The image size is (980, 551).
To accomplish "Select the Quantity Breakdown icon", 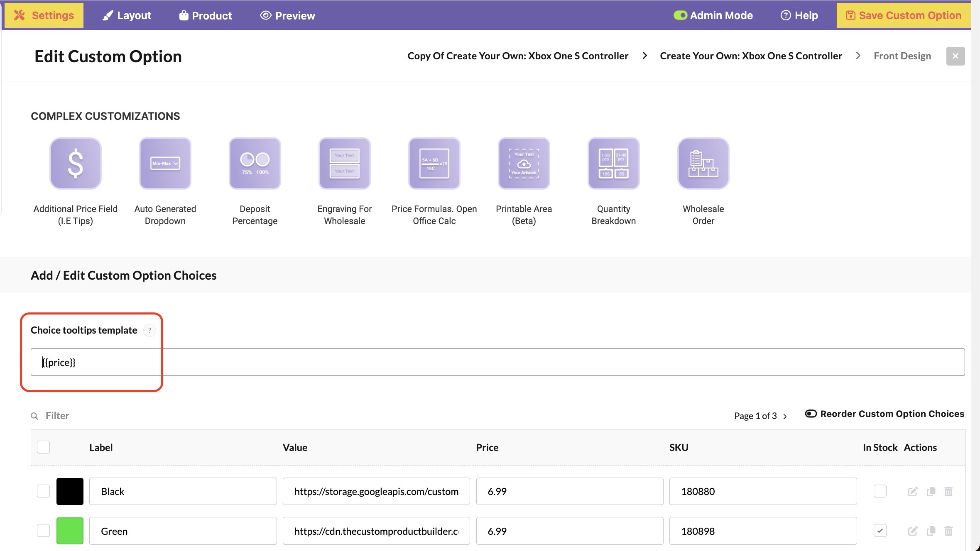I will click(614, 163).
